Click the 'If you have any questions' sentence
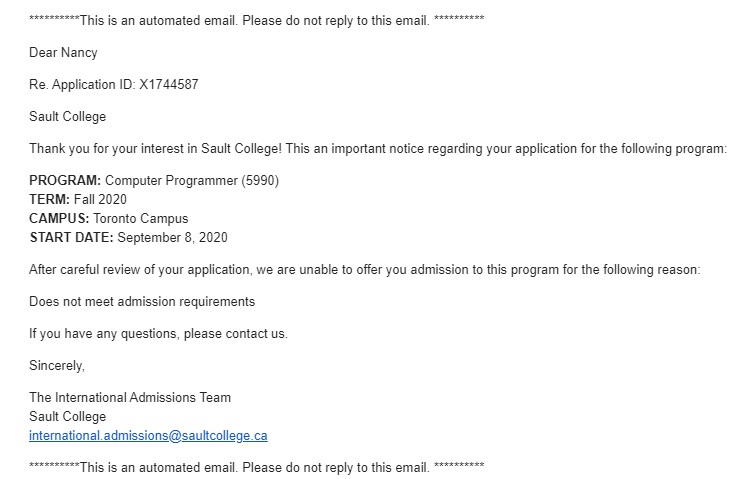The height and width of the screenshot is (479, 745). click(x=158, y=334)
